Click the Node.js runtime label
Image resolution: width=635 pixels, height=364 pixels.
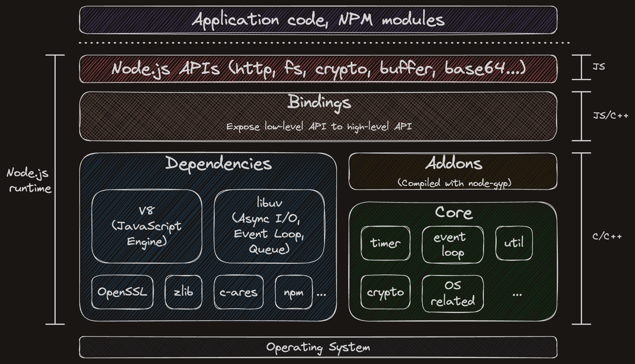(x=29, y=180)
